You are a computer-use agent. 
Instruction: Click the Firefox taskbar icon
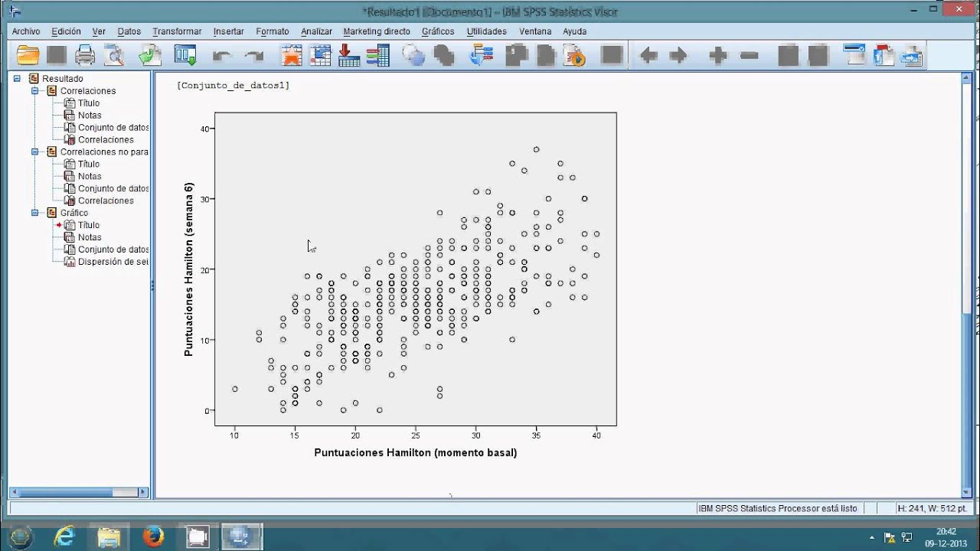click(x=153, y=536)
